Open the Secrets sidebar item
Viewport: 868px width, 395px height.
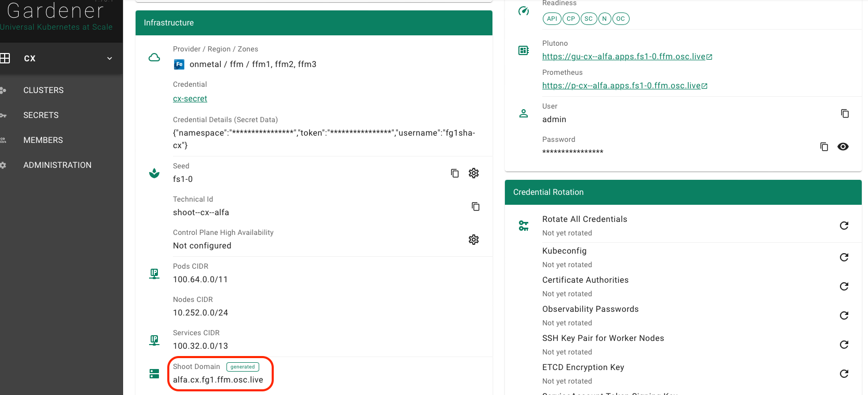click(41, 115)
